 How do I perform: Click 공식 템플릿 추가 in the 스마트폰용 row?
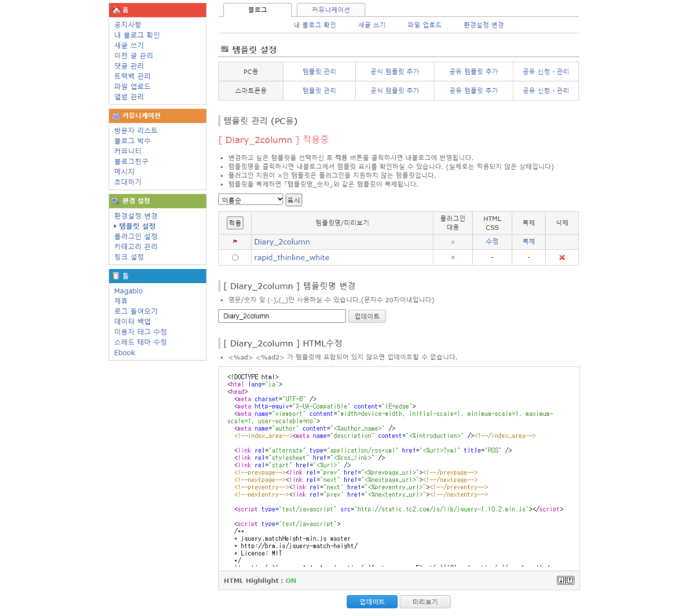tap(395, 91)
